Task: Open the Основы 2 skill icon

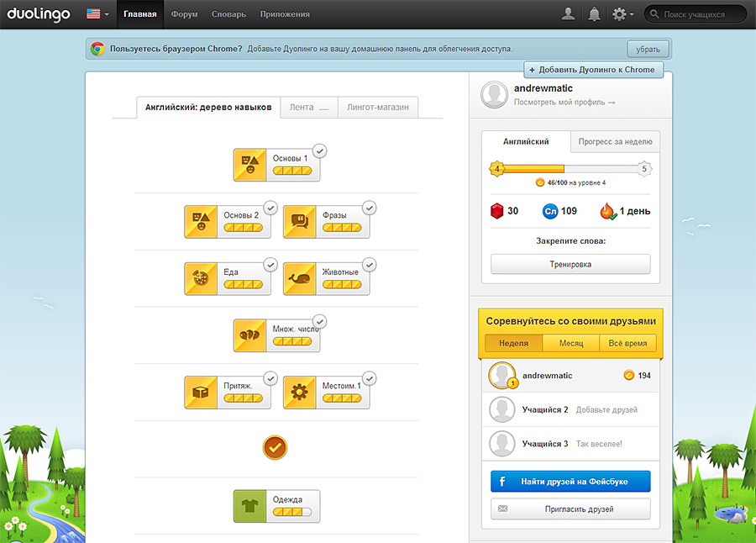Action: coord(201,222)
